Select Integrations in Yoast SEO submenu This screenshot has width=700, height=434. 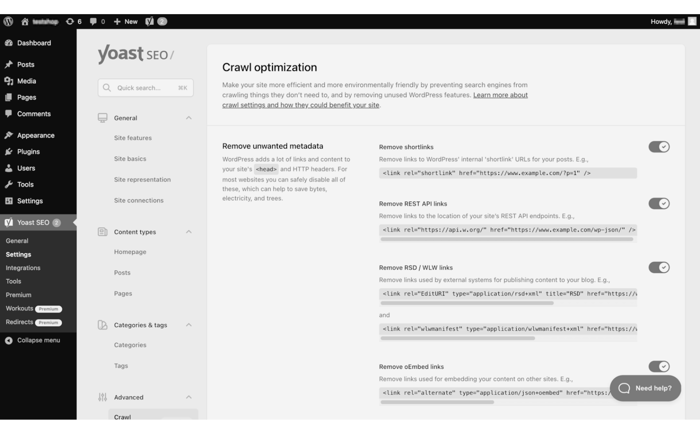[x=23, y=268]
